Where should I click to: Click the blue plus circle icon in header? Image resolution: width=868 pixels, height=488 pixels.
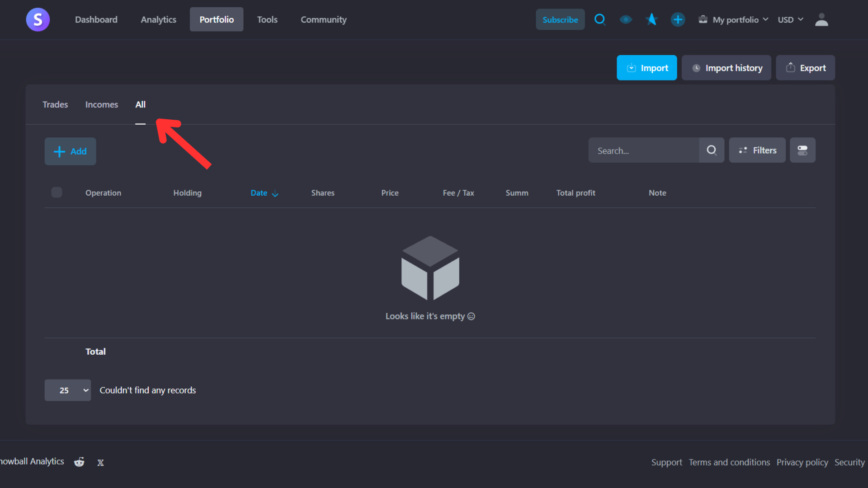tap(677, 19)
